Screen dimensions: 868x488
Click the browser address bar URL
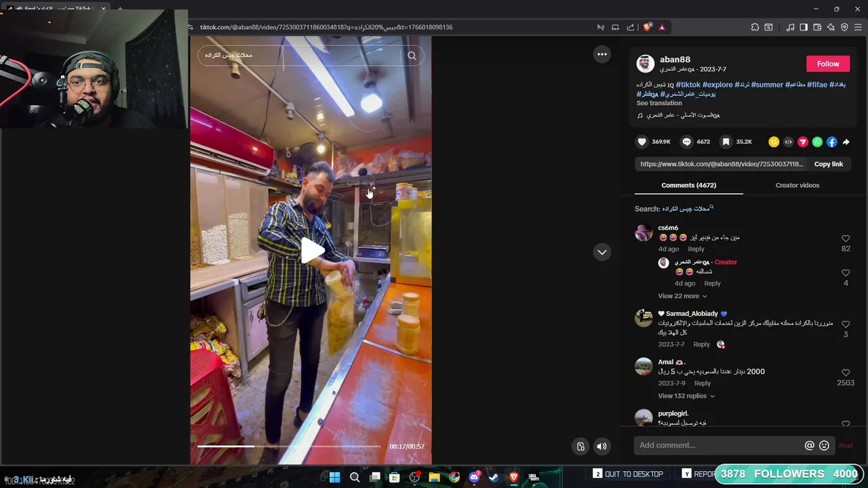(326, 27)
